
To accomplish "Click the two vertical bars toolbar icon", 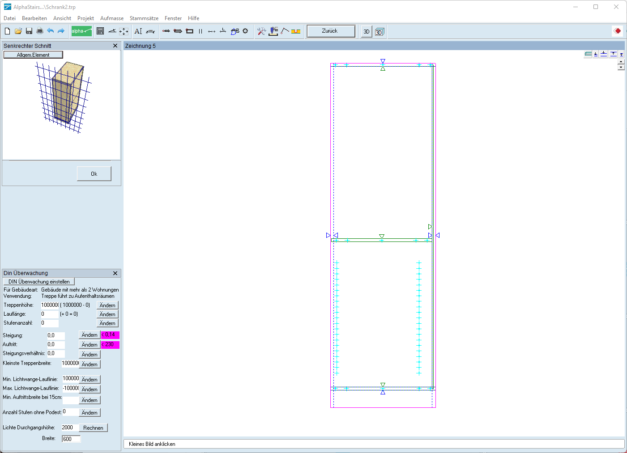I will coord(200,31).
